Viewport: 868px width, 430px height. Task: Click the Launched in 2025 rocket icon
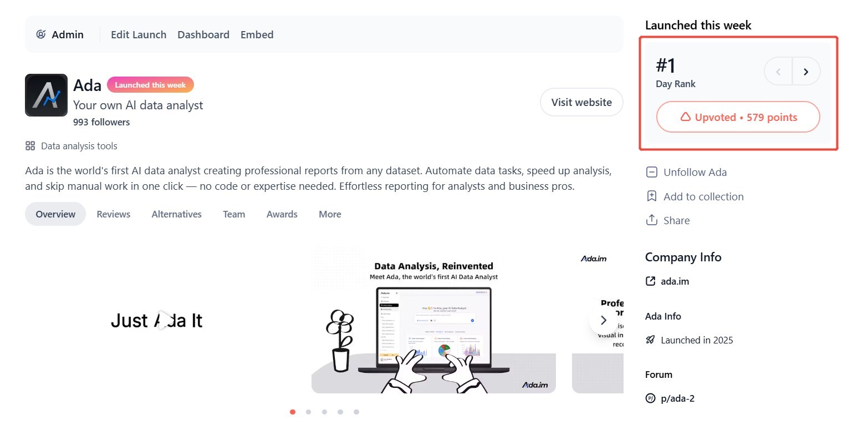tap(651, 340)
